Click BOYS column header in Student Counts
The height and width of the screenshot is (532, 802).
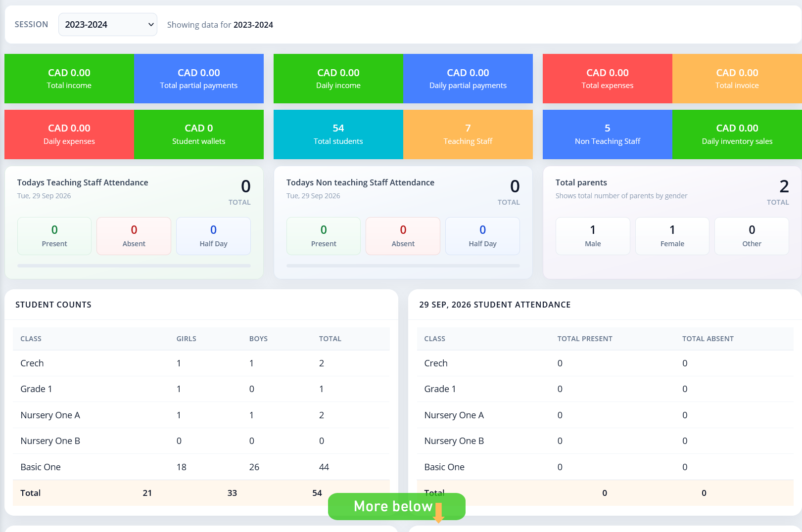pos(258,339)
